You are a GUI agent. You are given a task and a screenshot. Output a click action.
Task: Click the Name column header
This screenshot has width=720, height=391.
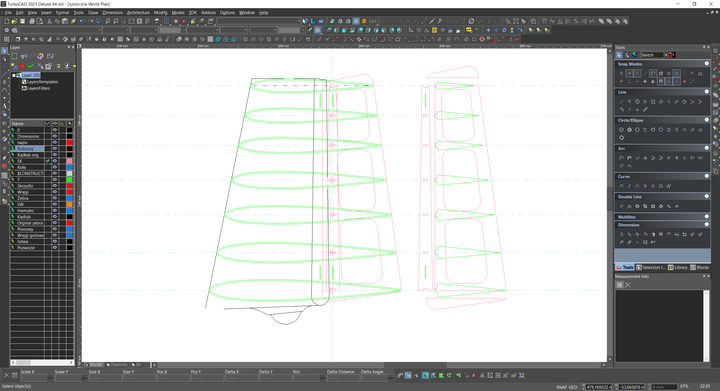(x=27, y=123)
